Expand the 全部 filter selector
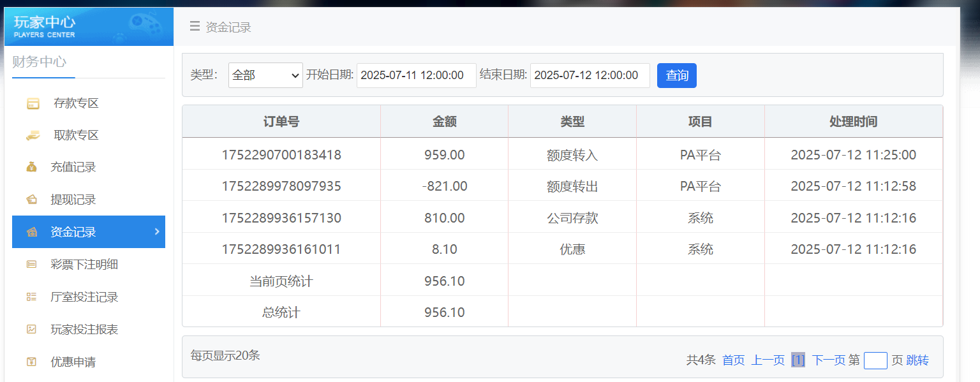 click(265, 75)
